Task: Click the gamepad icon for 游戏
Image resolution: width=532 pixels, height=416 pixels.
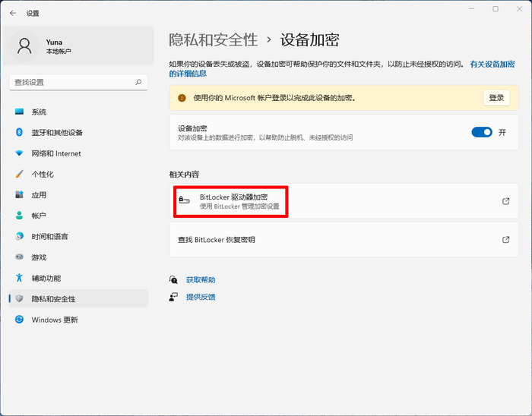Action: tap(19, 257)
